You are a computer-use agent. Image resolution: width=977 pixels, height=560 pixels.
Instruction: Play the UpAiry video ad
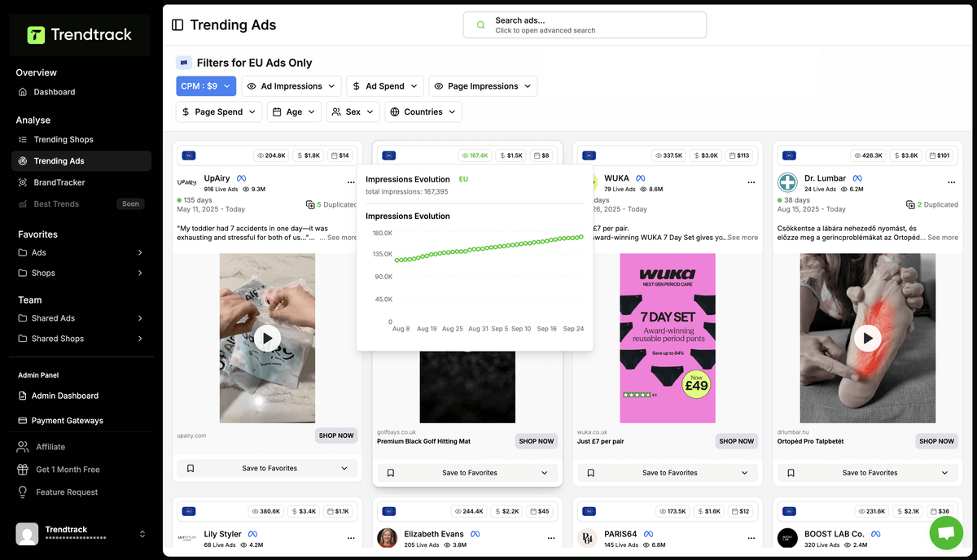(x=267, y=339)
